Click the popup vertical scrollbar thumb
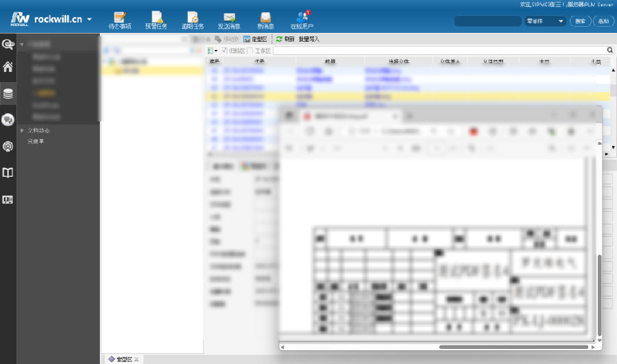This screenshot has width=617, height=364. pyautogui.click(x=599, y=295)
